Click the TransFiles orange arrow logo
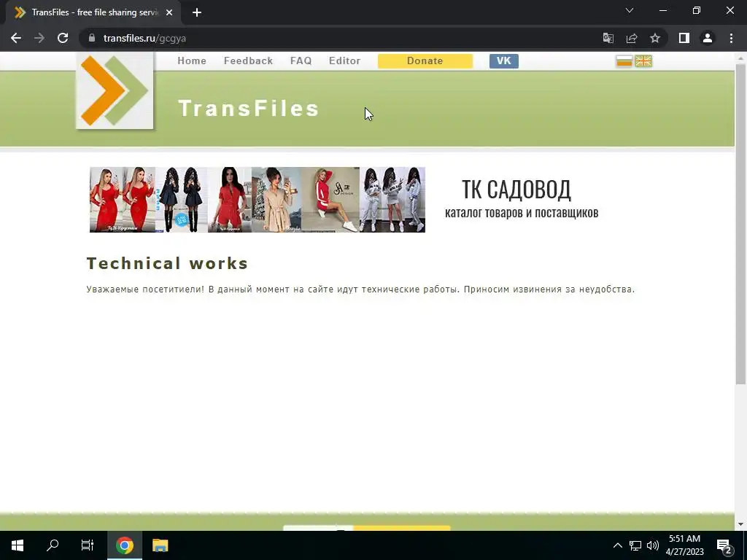747x560 pixels. pos(115,90)
